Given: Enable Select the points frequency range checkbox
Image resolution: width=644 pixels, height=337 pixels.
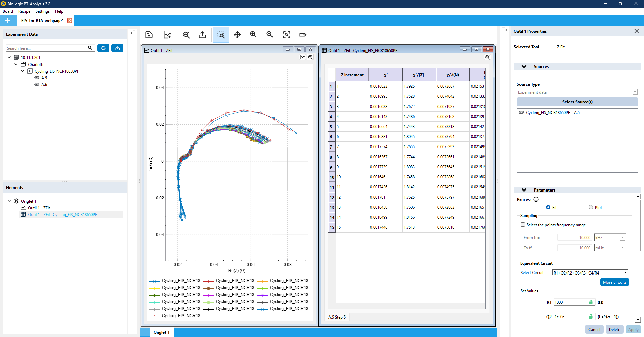Looking at the screenshot, I should click(x=523, y=225).
